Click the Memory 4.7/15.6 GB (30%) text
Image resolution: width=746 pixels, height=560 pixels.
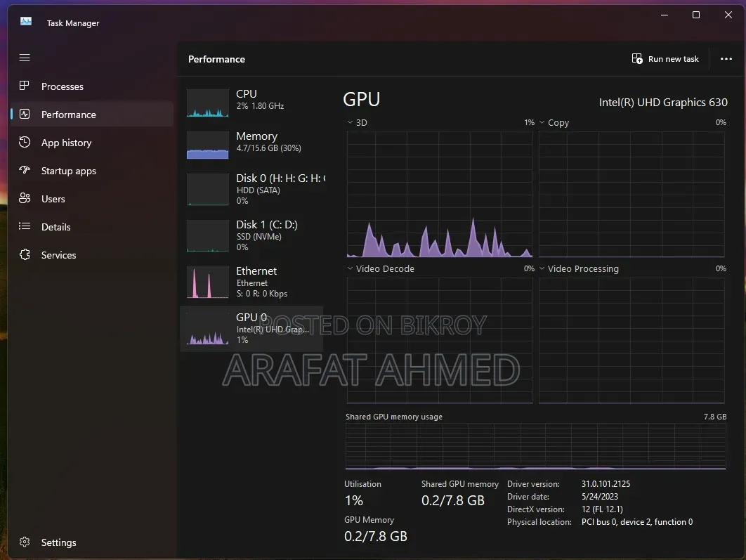click(269, 148)
